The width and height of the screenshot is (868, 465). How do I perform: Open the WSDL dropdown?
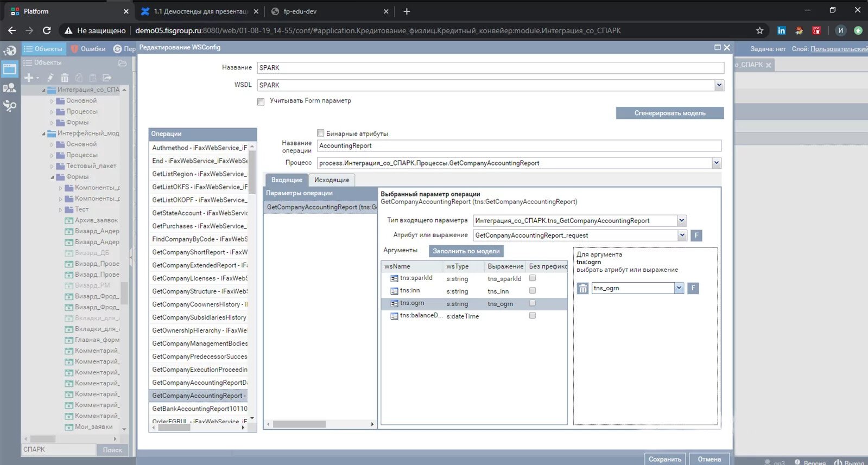719,85
